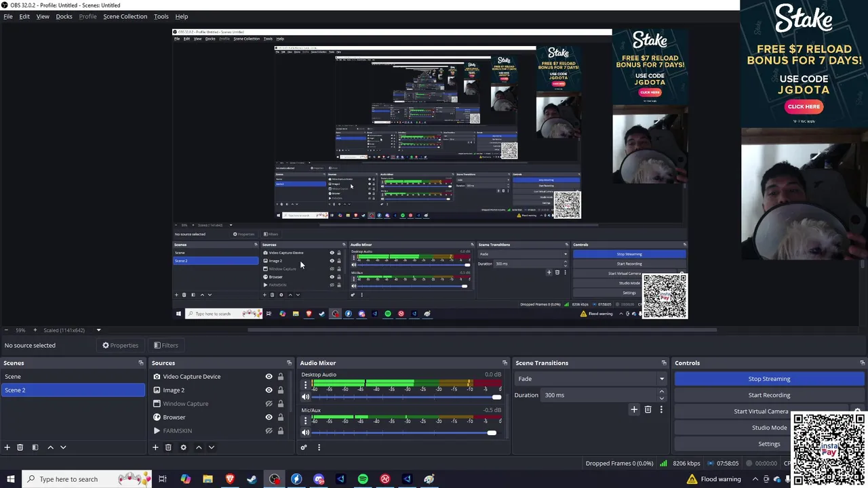Image resolution: width=868 pixels, height=488 pixels.
Task: Open Audio Mixer menu dots at bottom
Action: (x=319, y=447)
